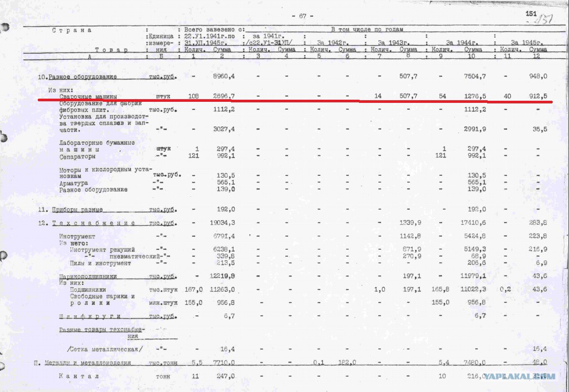Click the 'За 1944г.' column header
The image size is (569, 392).
(461, 43)
